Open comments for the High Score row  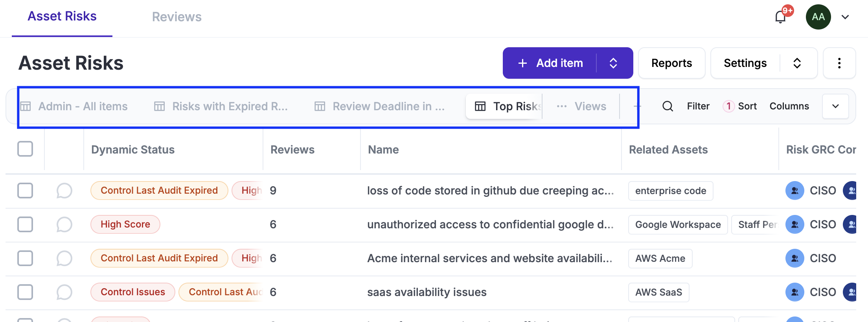64,225
